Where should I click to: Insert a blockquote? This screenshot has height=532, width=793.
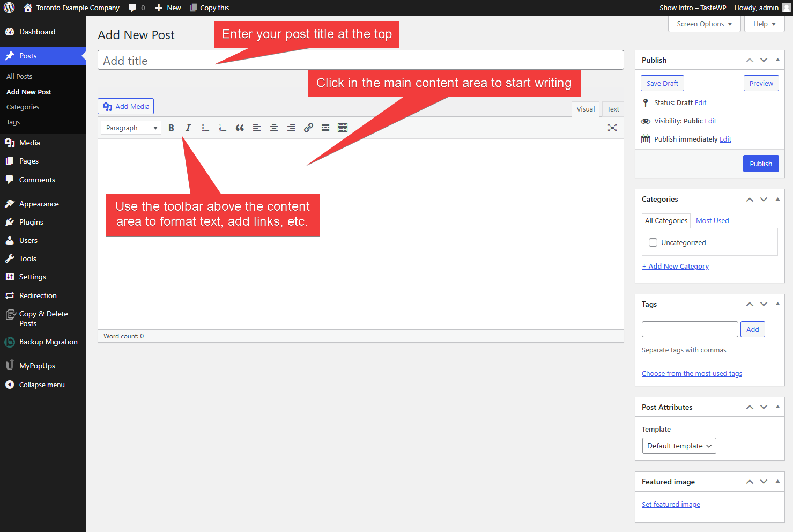coord(240,128)
